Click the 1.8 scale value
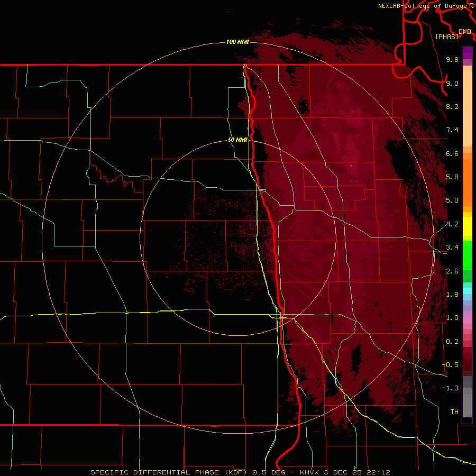The image size is (476, 476). tap(452, 295)
